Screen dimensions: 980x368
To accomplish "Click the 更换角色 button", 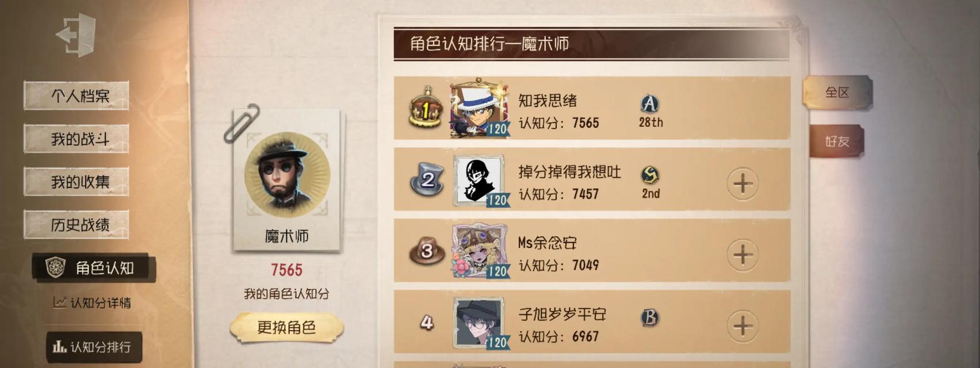I will (286, 328).
